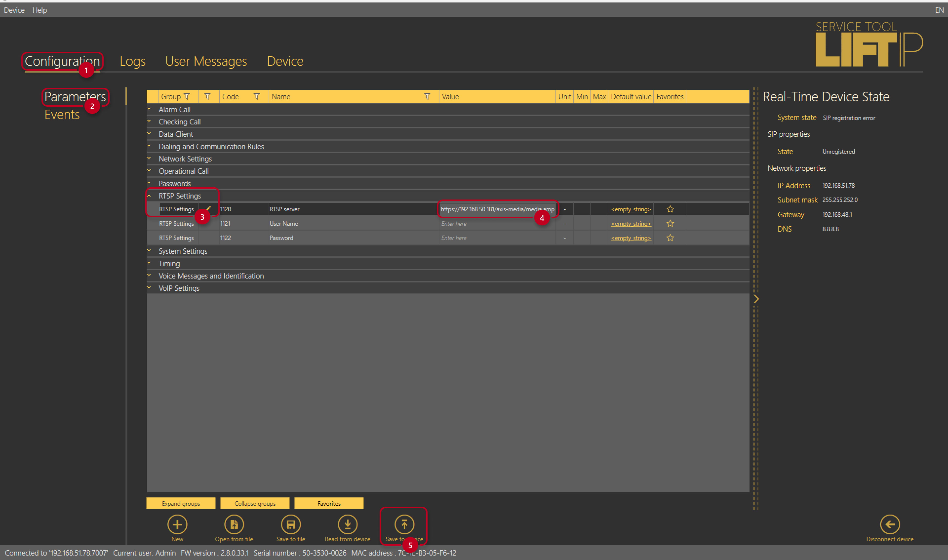Click the DNS value 8.8.8.8

tap(830, 229)
